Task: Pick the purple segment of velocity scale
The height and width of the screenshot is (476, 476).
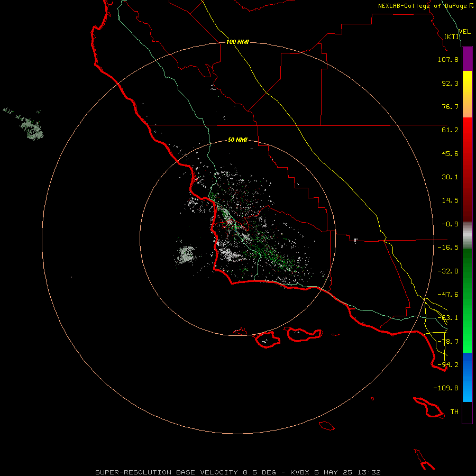Action: [467, 59]
